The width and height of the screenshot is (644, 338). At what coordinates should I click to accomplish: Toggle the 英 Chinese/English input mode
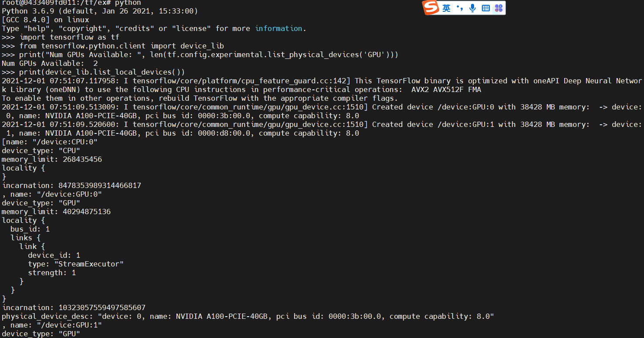coord(446,7)
